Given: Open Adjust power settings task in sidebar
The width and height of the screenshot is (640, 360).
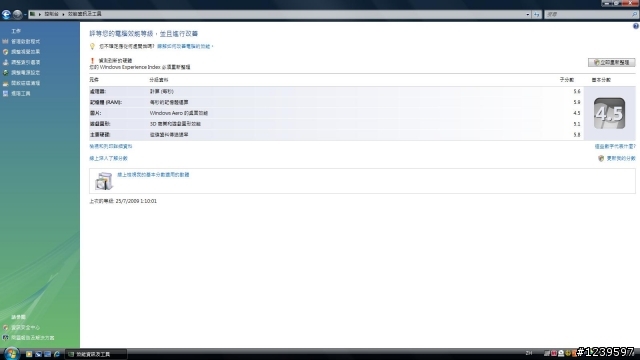Looking at the screenshot, I should click(25, 73).
